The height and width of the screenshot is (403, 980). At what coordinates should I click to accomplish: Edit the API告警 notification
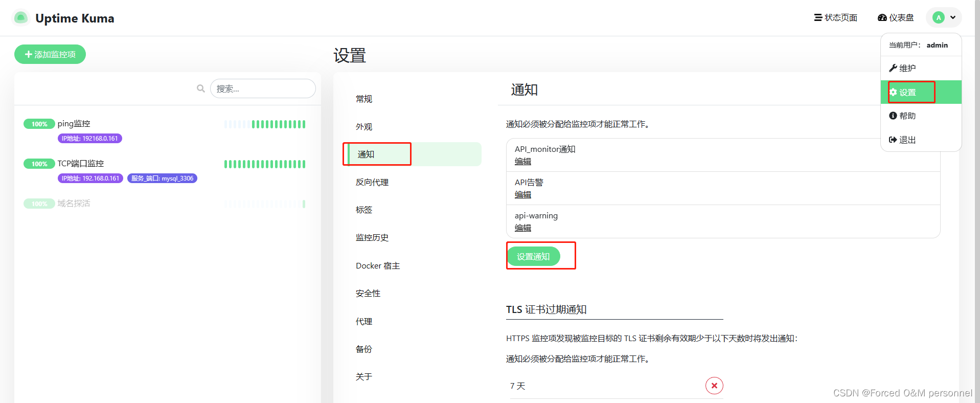[523, 195]
